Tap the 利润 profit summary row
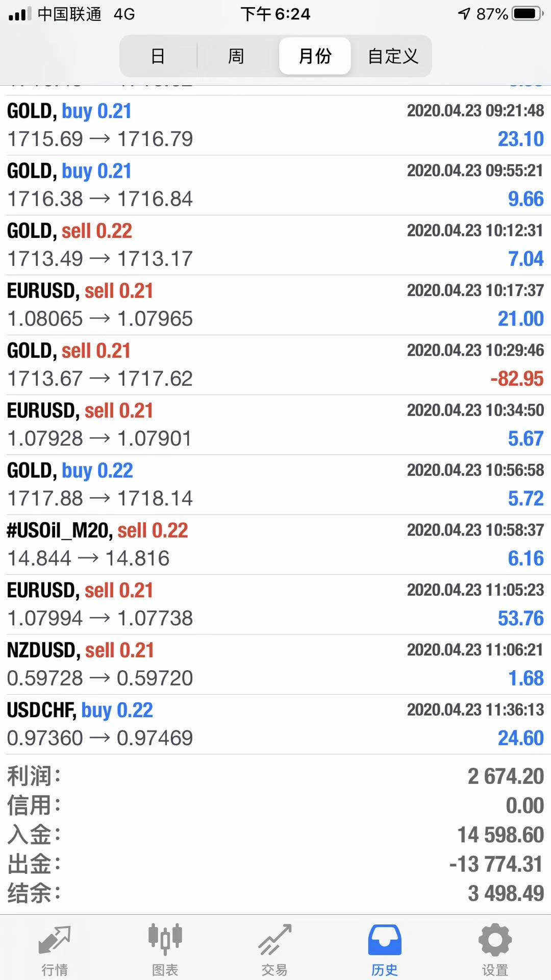 (275, 776)
